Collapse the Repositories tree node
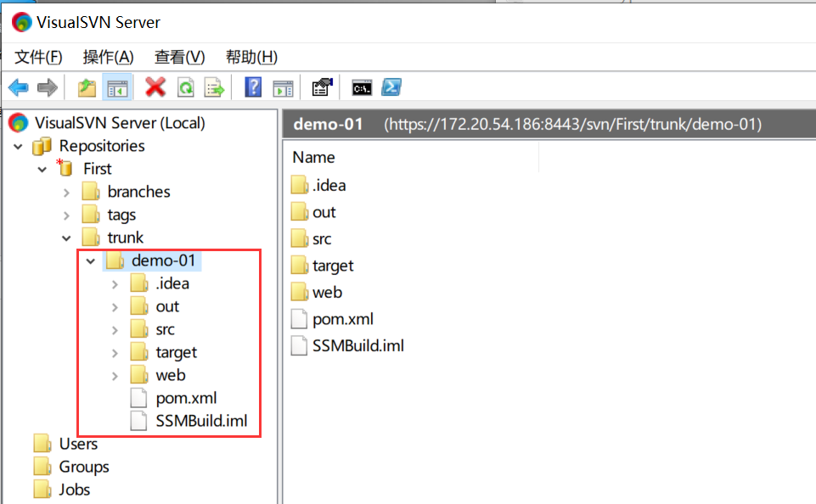 coord(18,147)
